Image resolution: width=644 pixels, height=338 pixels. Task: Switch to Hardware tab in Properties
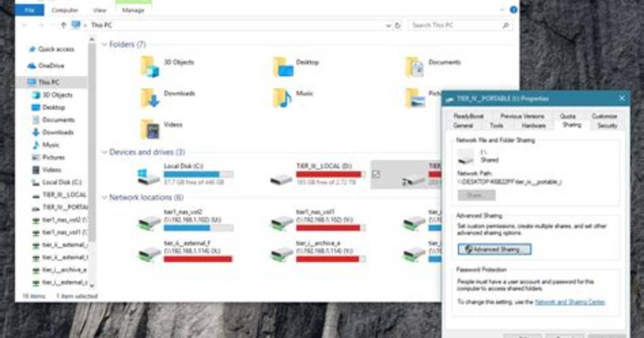pos(534,125)
